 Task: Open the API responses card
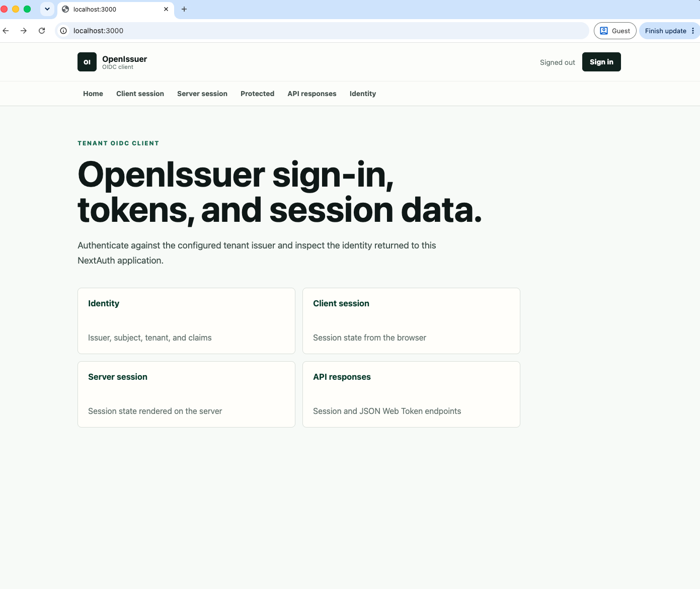[411, 394]
